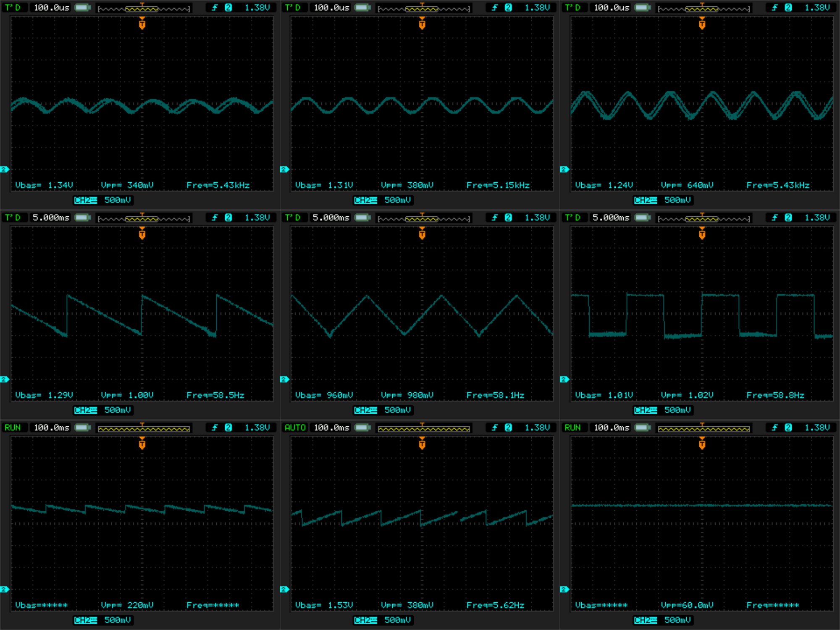The height and width of the screenshot is (630, 840).
Task: Select the channel 2 ground marker in the 58.1Hz triangle panel
Action: (285, 379)
